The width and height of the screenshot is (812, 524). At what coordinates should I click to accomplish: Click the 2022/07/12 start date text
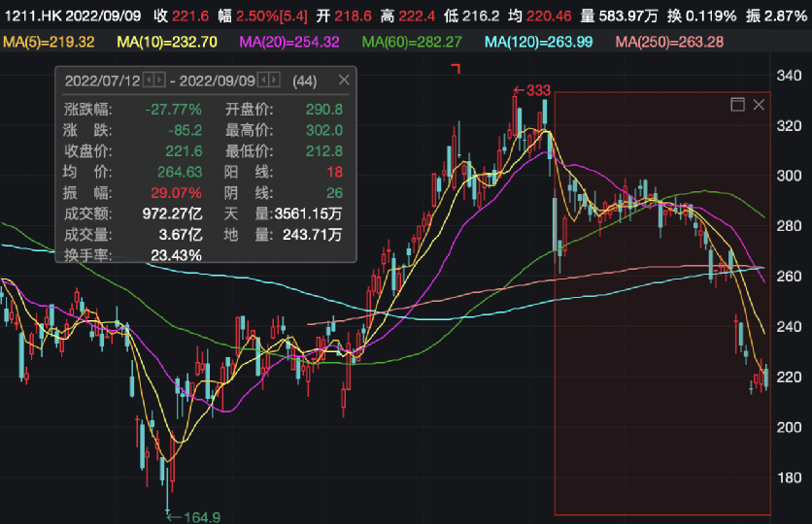point(103,81)
